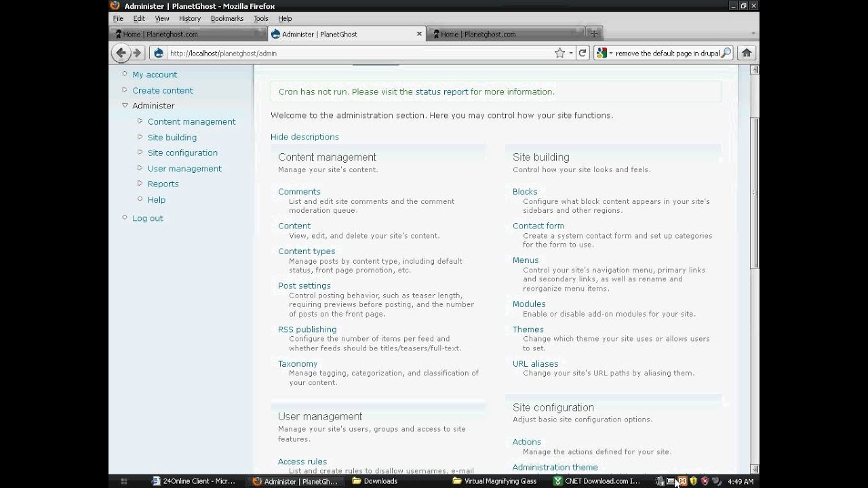This screenshot has height=488, width=868.
Task: Expand the Site building sidebar triangle
Action: (x=140, y=136)
